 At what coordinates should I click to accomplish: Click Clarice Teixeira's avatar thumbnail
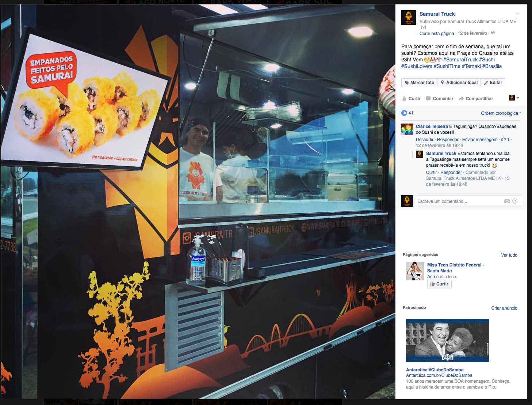click(x=407, y=129)
